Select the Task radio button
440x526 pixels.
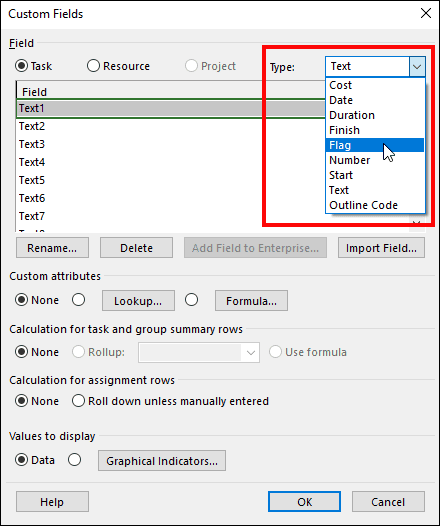click(x=21, y=66)
